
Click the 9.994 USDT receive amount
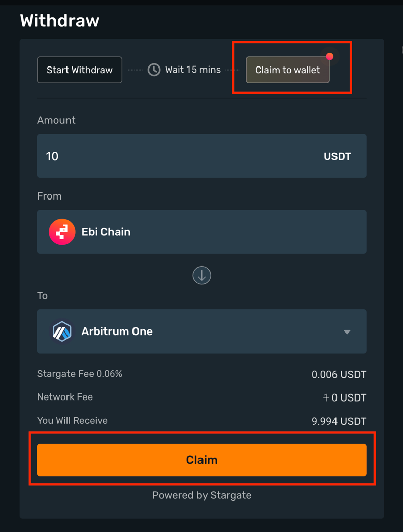(x=339, y=421)
